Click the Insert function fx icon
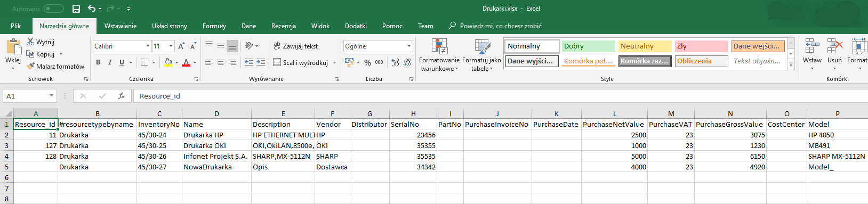 pos(122,96)
